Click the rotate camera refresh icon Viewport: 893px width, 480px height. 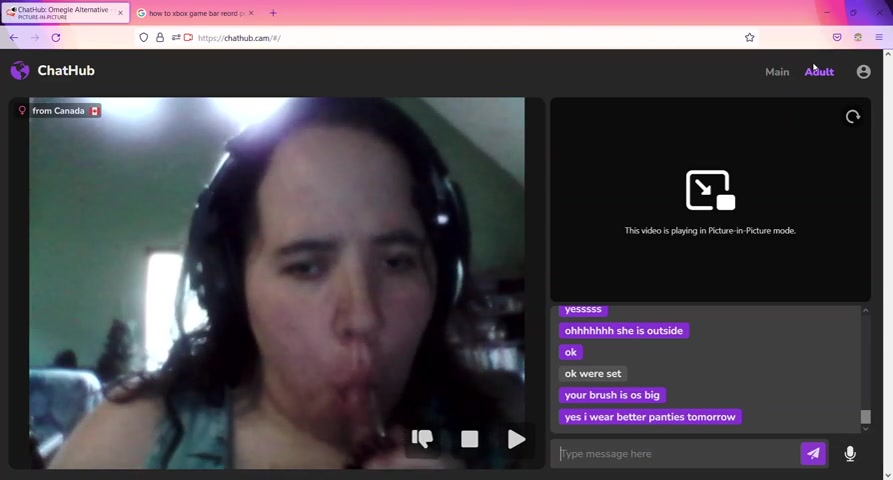click(x=853, y=117)
